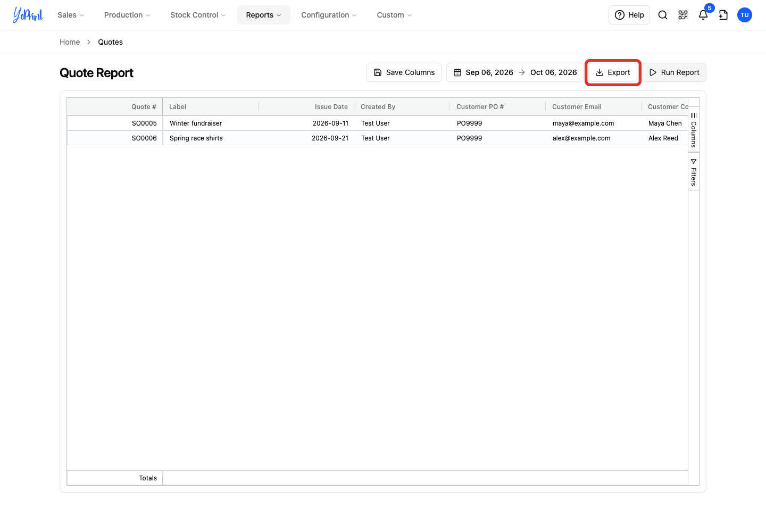
Task: Expand the Reports menu
Action: tap(264, 15)
